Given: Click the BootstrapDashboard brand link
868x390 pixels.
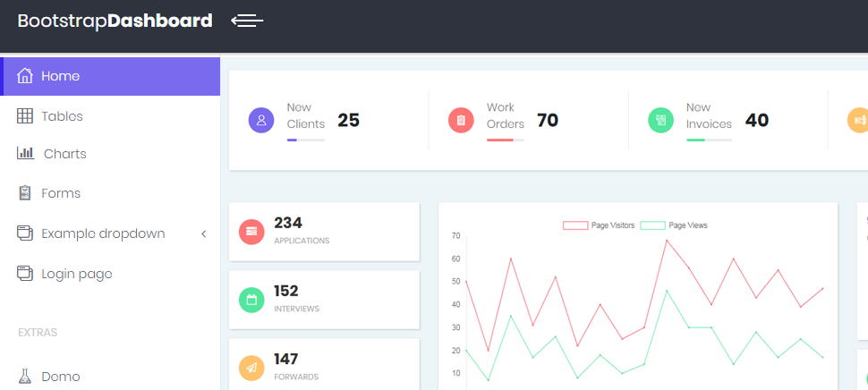Looking at the screenshot, I should [115, 21].
